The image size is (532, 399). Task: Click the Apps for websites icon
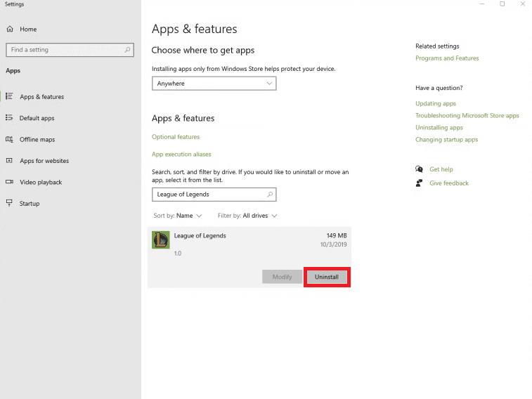pos(10,160)
